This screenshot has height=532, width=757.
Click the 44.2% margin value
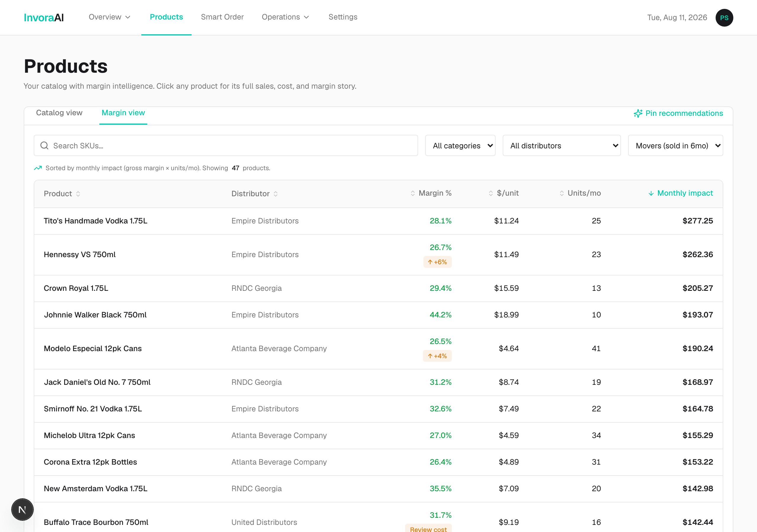pyautogui.click(x=441, y=315)
